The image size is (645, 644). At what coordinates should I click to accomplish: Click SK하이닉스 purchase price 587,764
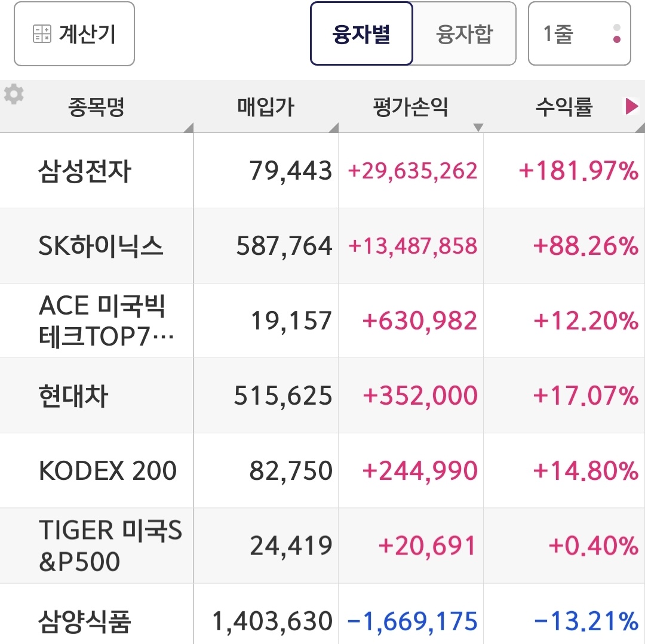click(284, 246)
